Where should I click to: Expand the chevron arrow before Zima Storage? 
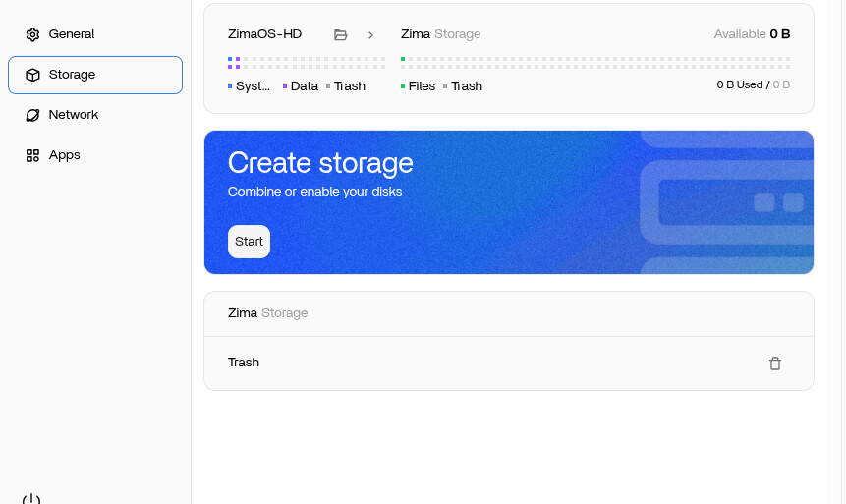(370, 34)
